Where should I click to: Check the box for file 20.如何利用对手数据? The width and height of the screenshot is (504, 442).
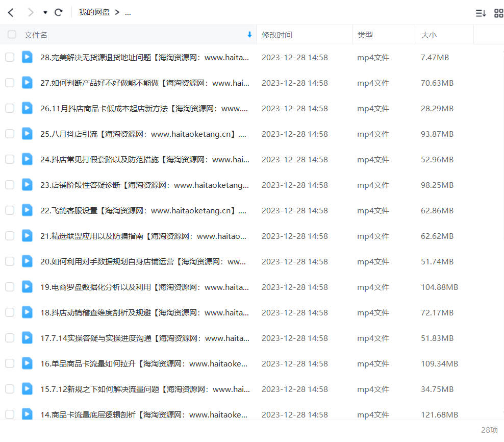coord(10,261)
